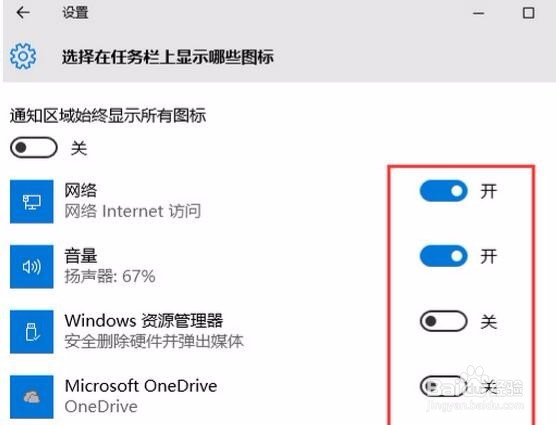Viewport: 556px width, 425px height.
Task: Disable the Volume (音量) icon toggle
Action: (x=443, y=256)
